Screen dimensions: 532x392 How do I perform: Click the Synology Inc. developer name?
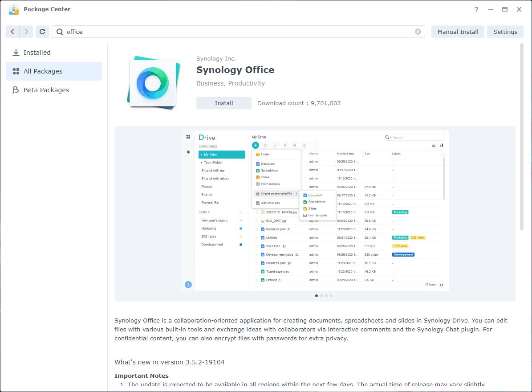point(216,59)
